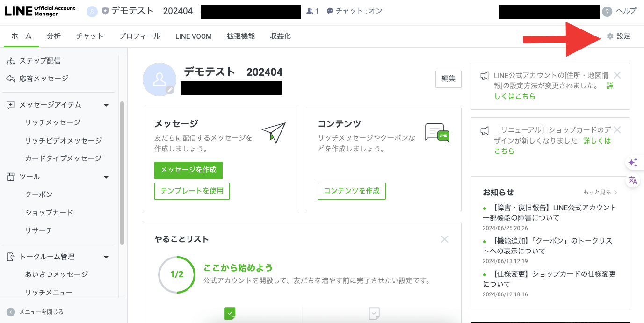The image size is (644, 323).
Task: Click the gray unfinished checklist icon
Action: [374, 313]
